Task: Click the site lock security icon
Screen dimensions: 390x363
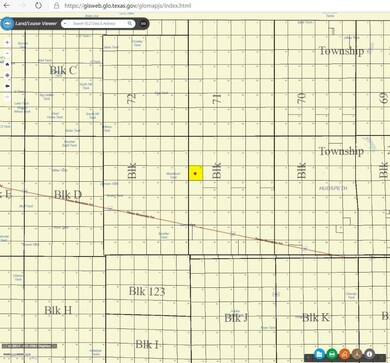Action: [x=57, y=6]
